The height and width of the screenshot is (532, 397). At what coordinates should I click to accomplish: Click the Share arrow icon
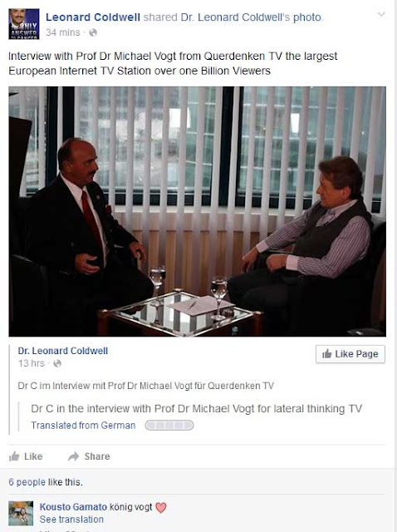[x=74, y=456]
